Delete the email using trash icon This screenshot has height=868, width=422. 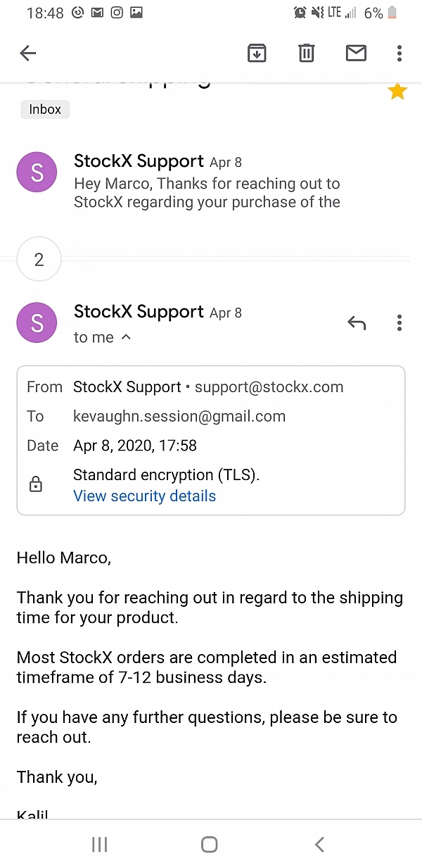coord(306,53)
